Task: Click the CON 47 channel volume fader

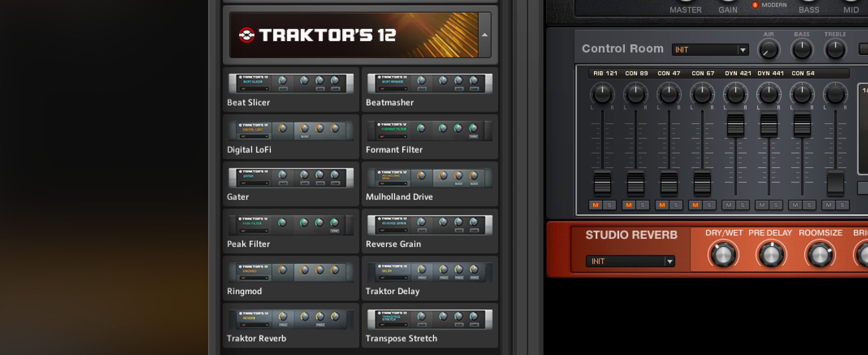Action: coord(669,182)
